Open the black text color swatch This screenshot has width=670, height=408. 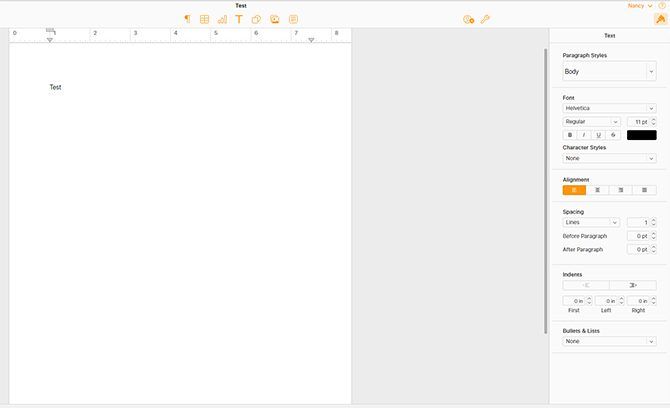[x=641, y=135]
